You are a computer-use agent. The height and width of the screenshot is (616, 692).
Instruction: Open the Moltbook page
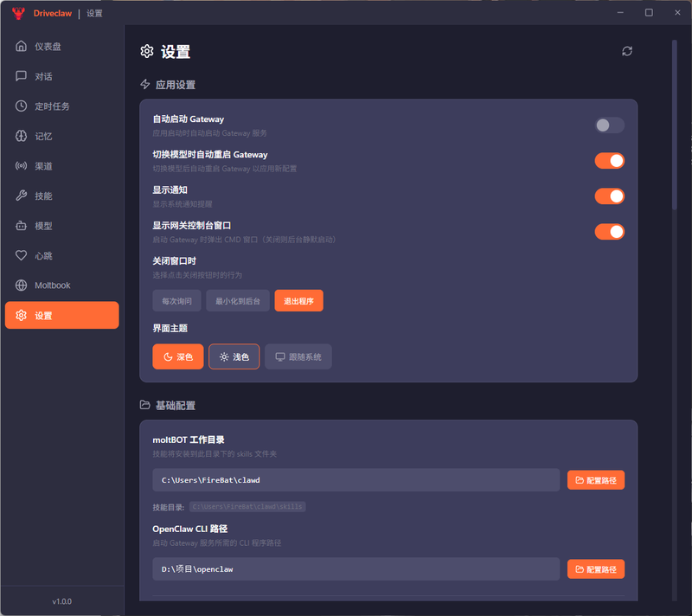61,285
